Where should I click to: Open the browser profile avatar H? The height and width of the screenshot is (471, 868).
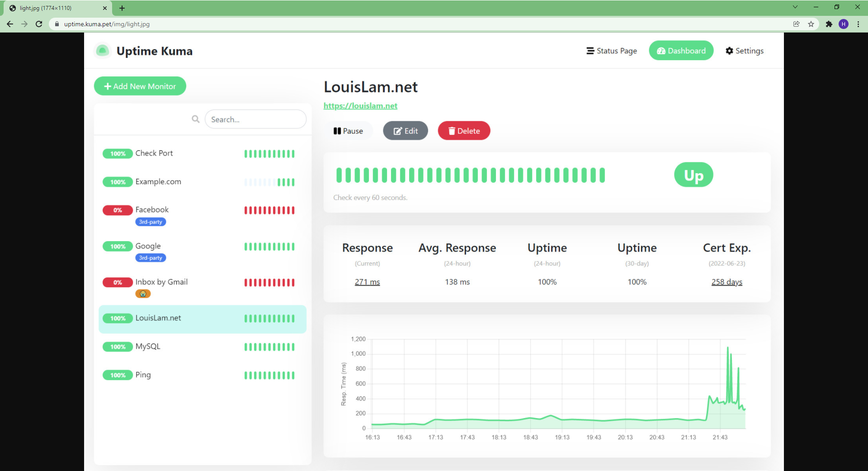pyautogui.click(x=844, y=24)
